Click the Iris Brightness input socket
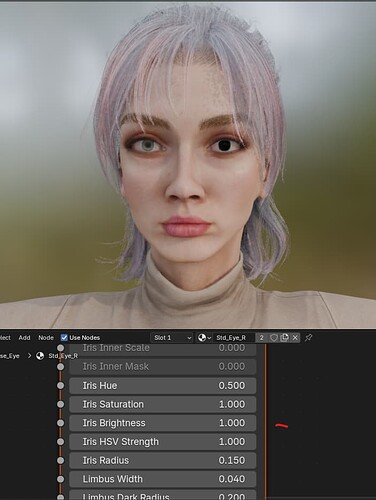This screenshot has height=500, width=376. click(x=60, y=423)
